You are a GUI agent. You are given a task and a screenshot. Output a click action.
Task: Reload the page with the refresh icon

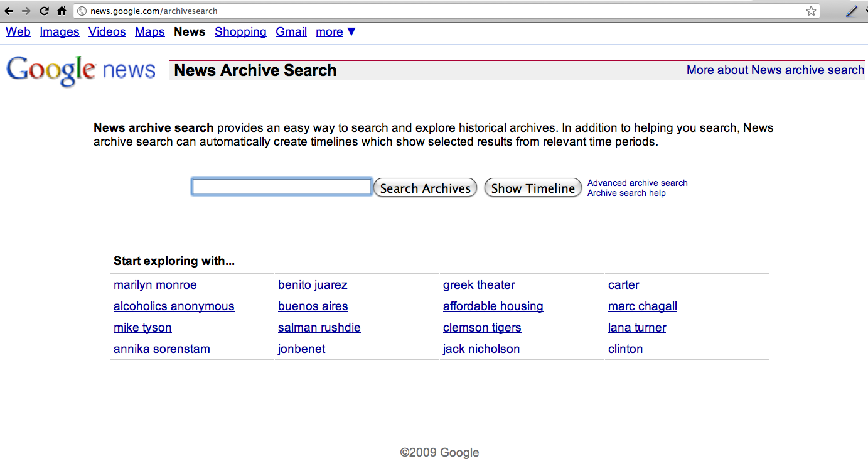click(44, 11)
